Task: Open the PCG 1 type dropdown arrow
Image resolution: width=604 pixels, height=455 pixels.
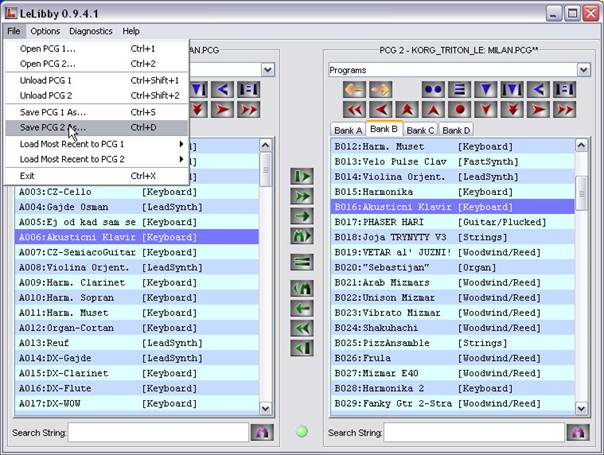Action: point(268,70)
